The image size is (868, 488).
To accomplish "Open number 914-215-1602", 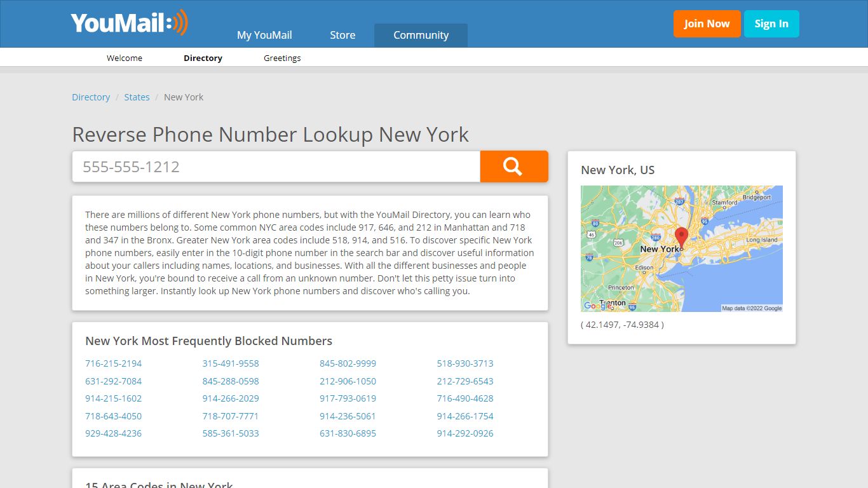I will tap(113, 398).
